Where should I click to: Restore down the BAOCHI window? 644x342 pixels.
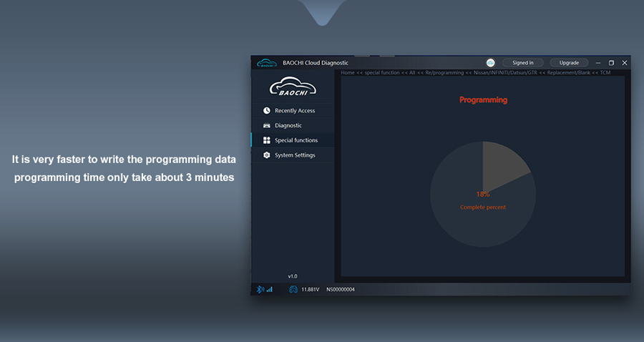(x=611, y=63)
